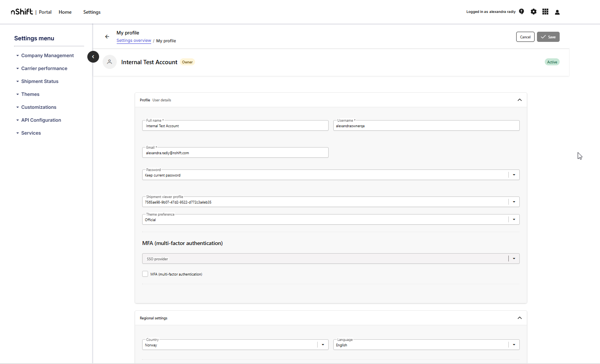Click the nShift logo
The width and height of the screenshot is (600, 364).
(x=22, y=12)
